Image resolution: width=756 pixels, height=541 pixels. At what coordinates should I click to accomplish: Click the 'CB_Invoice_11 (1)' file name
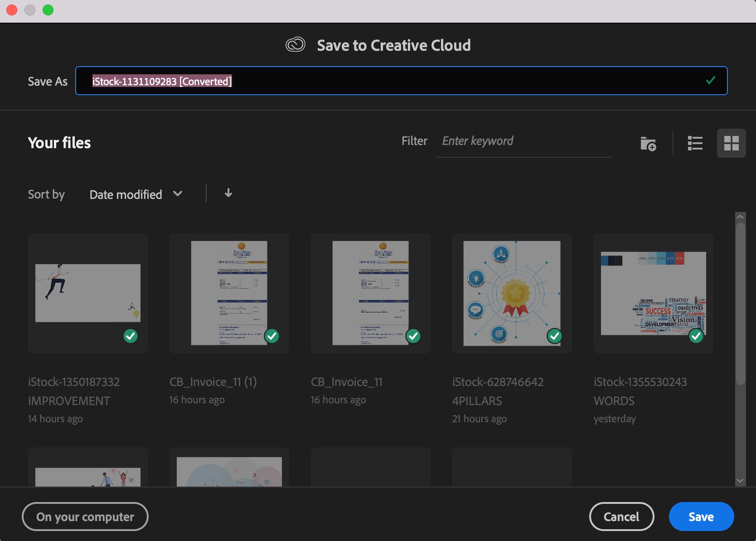tap(213, 382)
